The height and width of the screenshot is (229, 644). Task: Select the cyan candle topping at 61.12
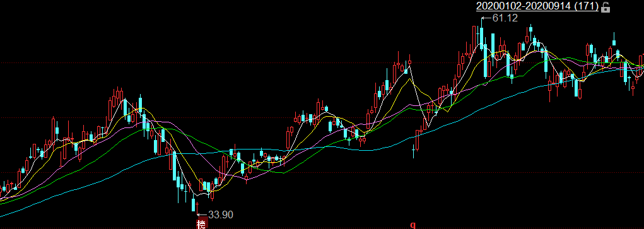coord(481,35)
